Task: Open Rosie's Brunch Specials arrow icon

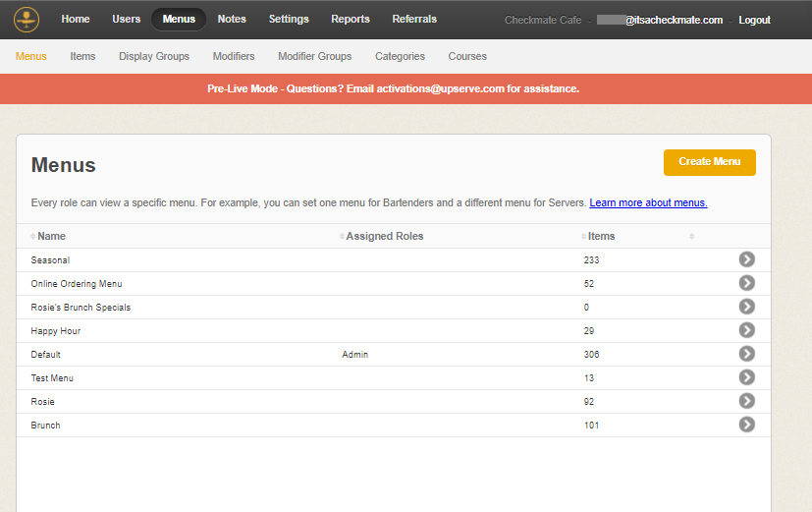Action: point(746,307)
